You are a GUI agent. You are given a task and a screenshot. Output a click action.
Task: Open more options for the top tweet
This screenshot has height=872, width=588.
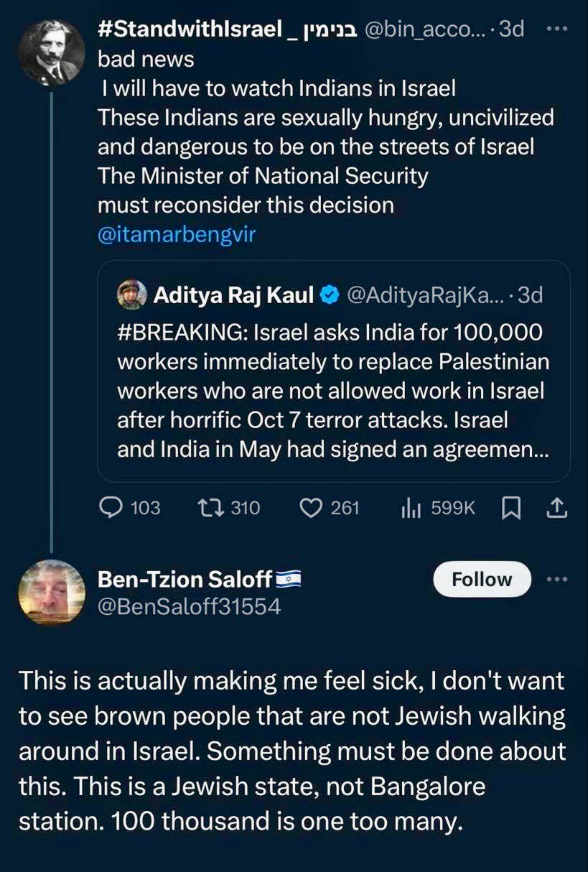pyautogui.click(x=557, y=29)
